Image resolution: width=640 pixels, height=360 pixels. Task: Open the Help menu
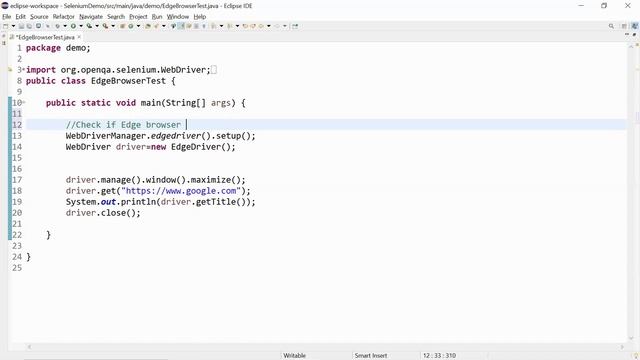click(x=200, y=17)
